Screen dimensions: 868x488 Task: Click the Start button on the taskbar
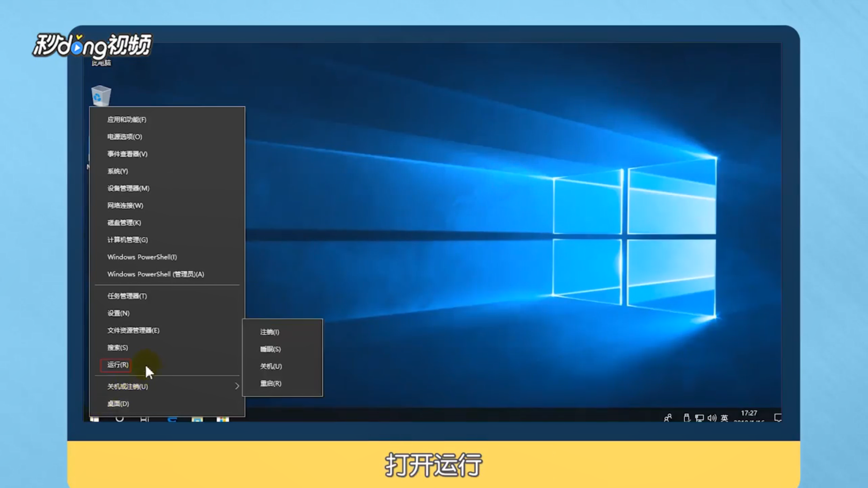(94, 419)
